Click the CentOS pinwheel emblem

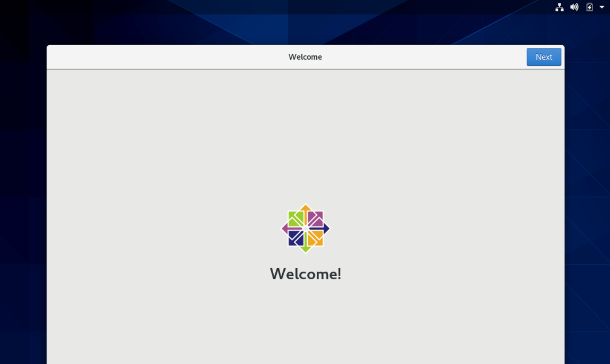[305, 228]
